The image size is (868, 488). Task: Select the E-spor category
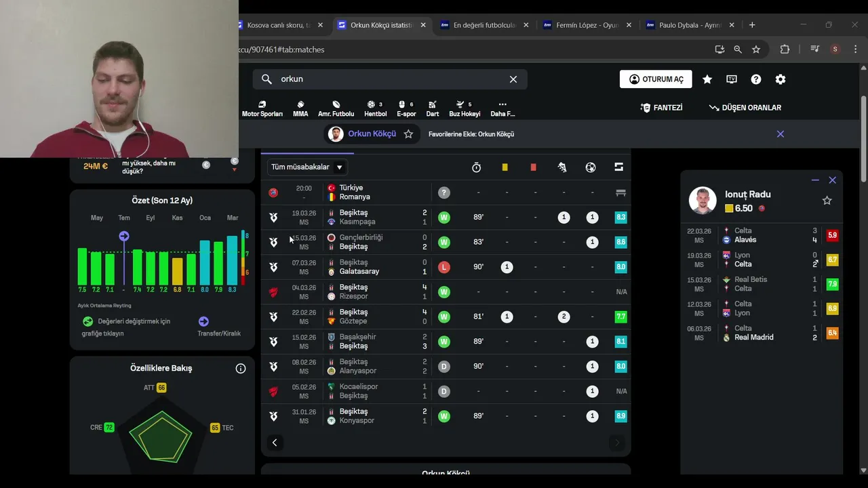[x=406, y=109]
